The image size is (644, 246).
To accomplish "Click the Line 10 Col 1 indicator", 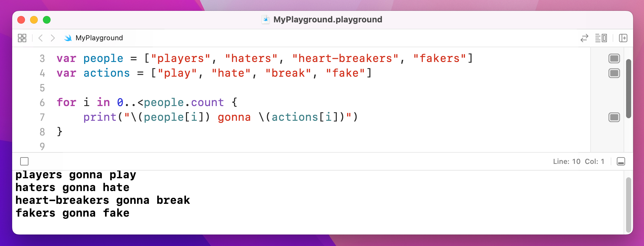I will 578,162.
